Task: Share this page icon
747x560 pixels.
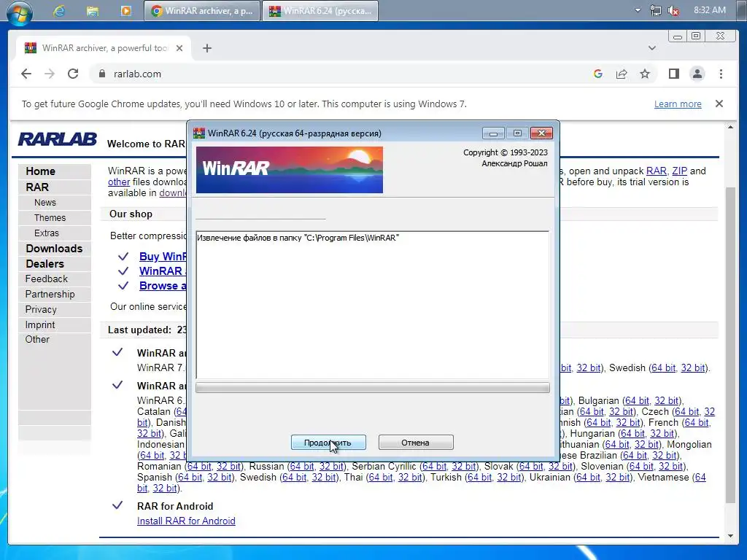Action: click(622, 74)
